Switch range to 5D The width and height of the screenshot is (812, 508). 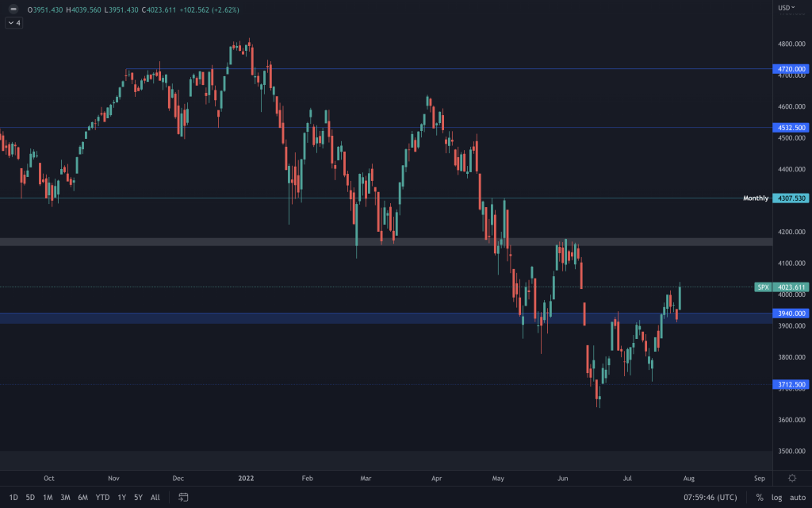(x=30, y=498)
